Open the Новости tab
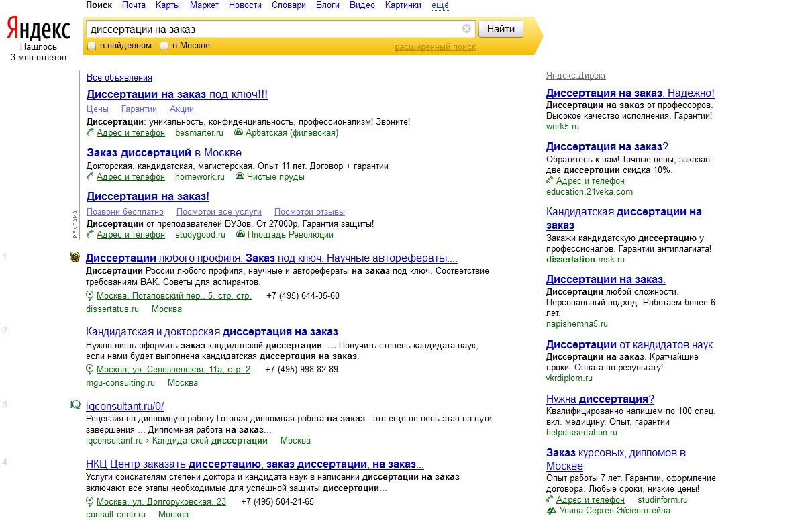This screenshot has width=812, height=520. click(246, 5)
